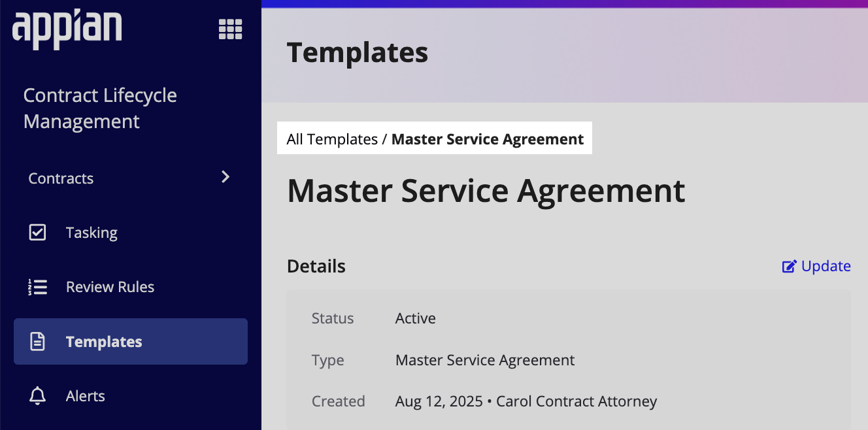The image size is (868, 430).
Task: Click the Review Rules list icon
Action: (38, 287)
